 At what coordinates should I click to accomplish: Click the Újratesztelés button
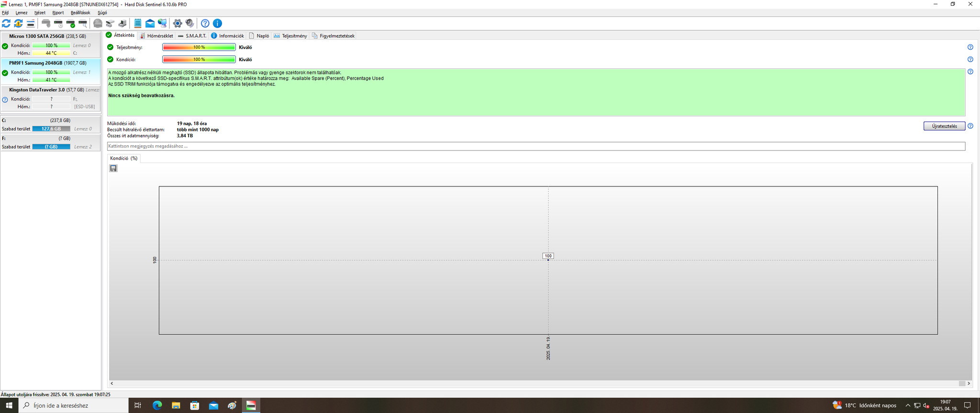click(x=944, y=126)
